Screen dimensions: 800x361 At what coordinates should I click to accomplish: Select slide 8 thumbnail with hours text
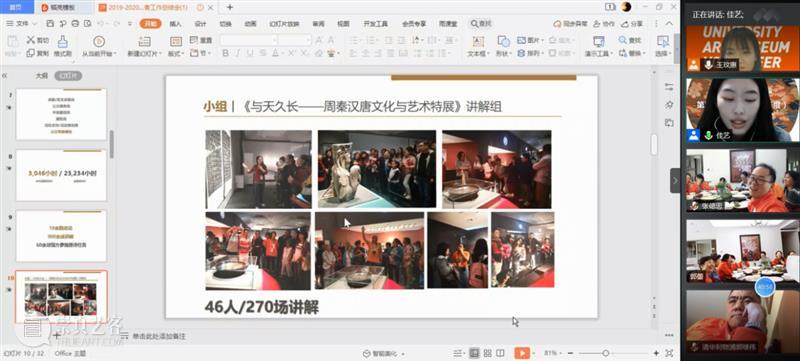61,175
